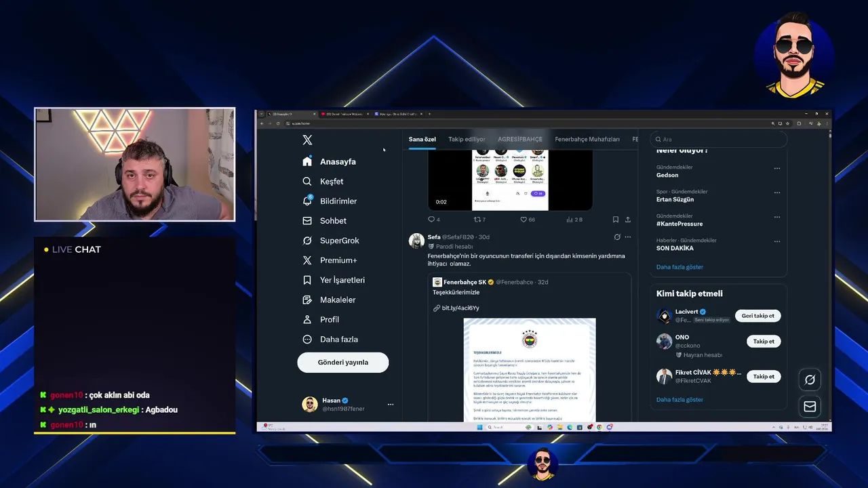Open Bildirimler notifications

pyautogui.click(x=330, y=201)
